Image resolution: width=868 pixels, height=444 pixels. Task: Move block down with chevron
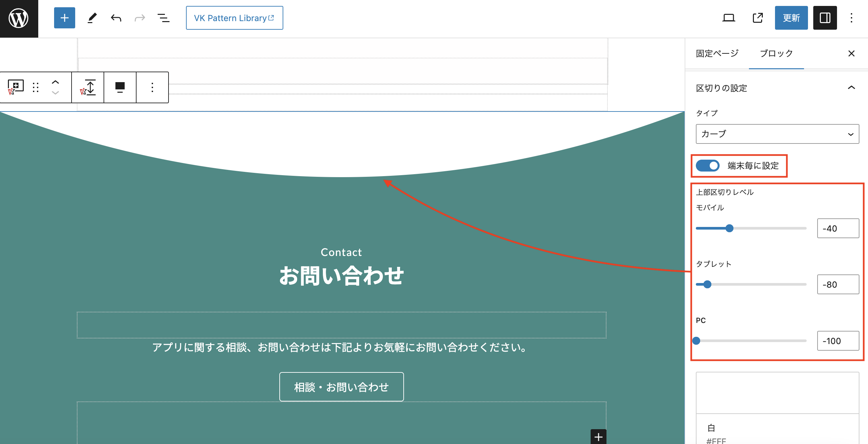click(55, 93)
